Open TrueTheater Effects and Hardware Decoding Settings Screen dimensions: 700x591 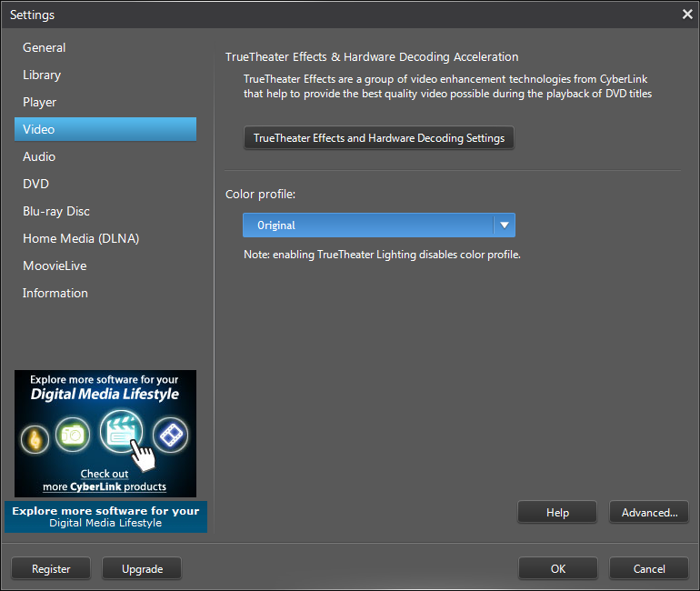coord(378,138)
